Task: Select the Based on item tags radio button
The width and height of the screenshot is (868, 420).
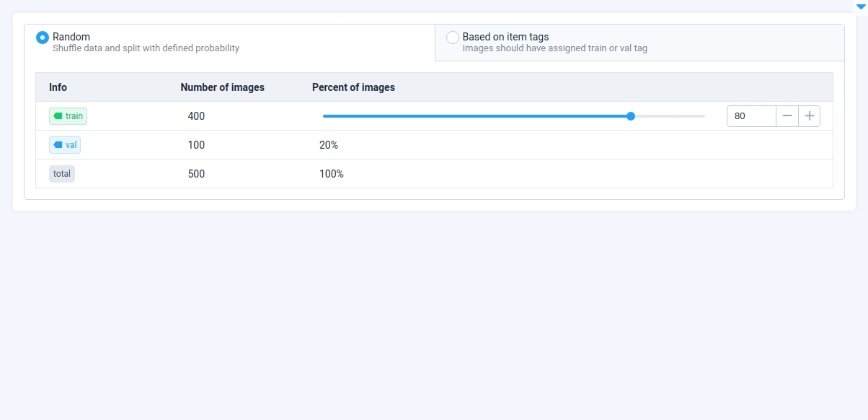Action: point(453,37)
